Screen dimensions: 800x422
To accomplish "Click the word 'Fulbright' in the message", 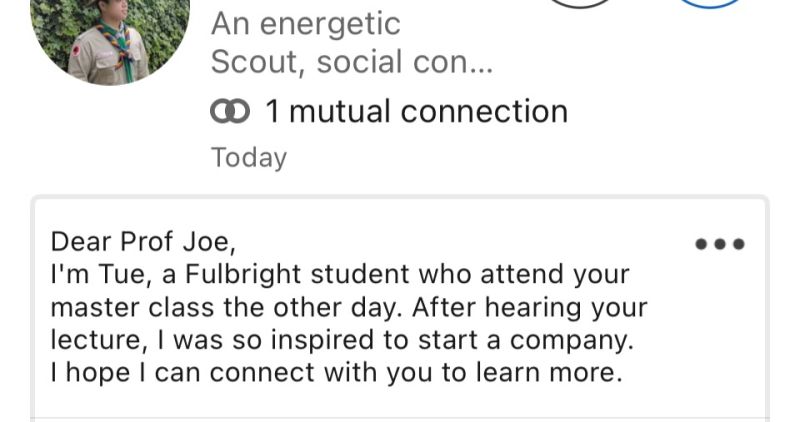I will click(243, 275).
